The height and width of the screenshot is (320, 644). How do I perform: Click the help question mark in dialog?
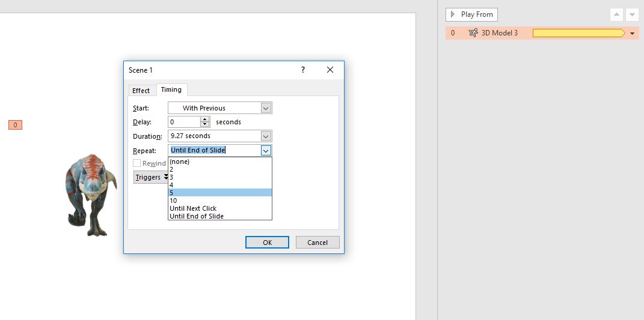pos(303,70)
